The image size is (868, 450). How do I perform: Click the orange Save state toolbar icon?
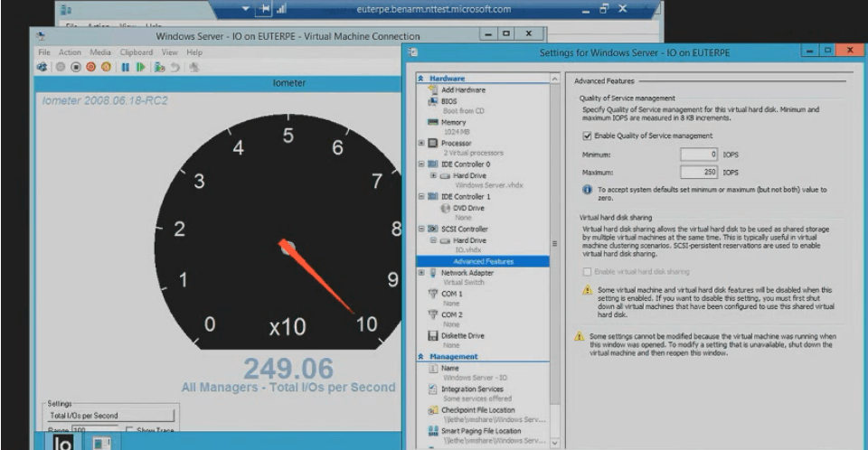pyautogui.click(x=106, y=67)
